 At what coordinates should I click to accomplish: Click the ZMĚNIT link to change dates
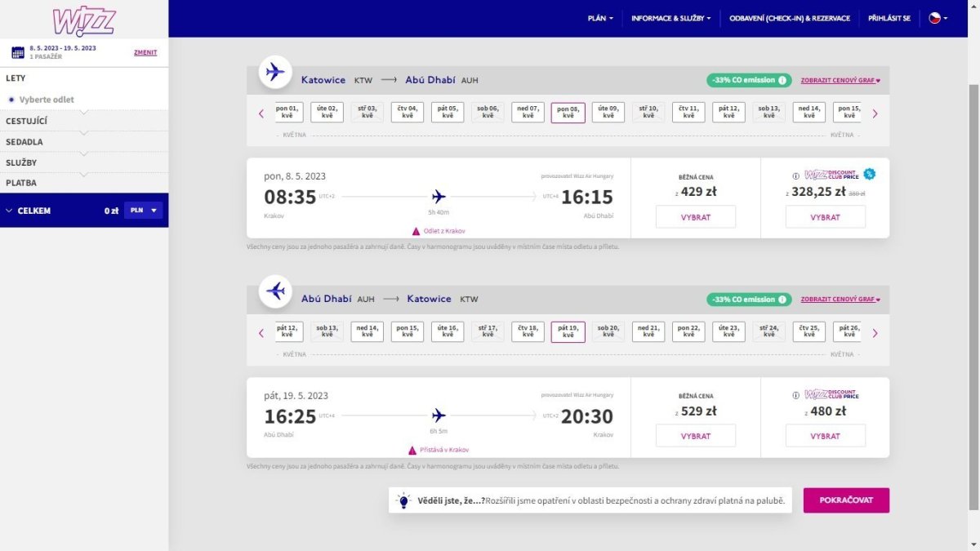click(145, 52)
